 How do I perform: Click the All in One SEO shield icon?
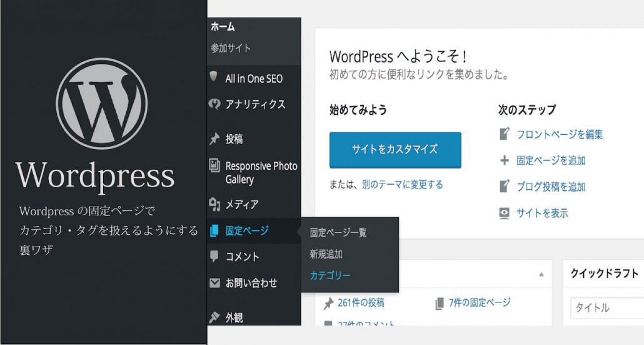coord(213,76)
